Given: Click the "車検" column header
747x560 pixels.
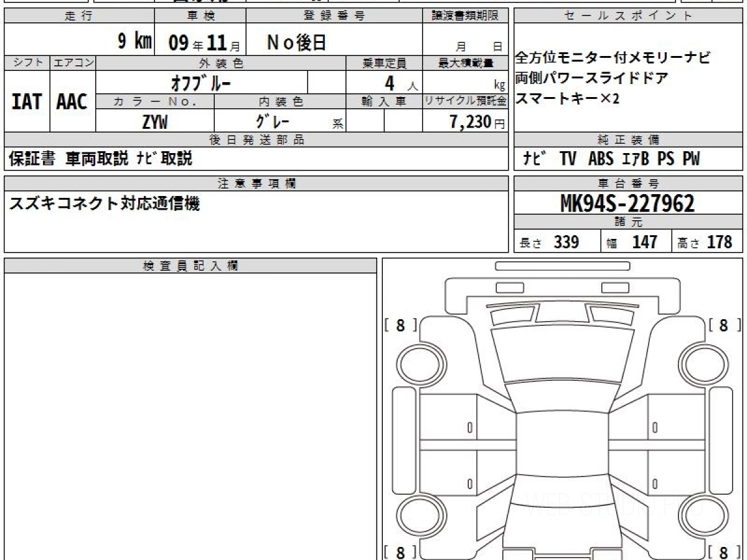Looking at the screenshot, I should point(200,16).
